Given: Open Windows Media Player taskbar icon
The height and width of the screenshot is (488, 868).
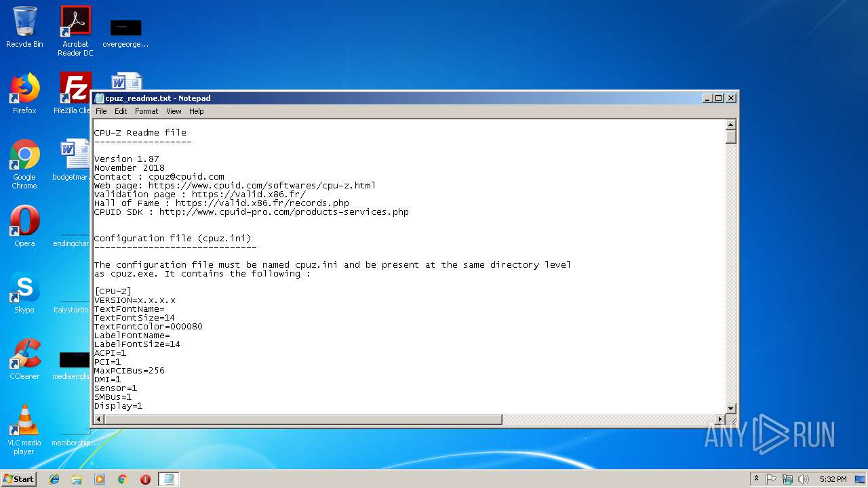Looking at the screenshot, I should point(100,479).
